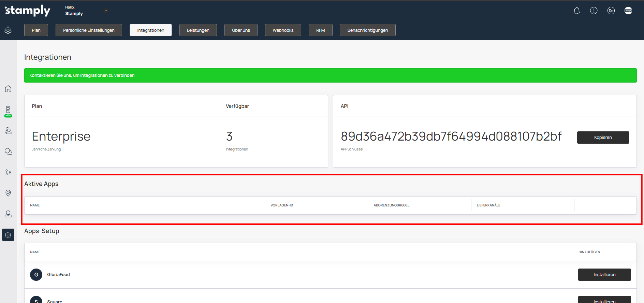Expand the account dropdown next to Stamply

point(106,11)
